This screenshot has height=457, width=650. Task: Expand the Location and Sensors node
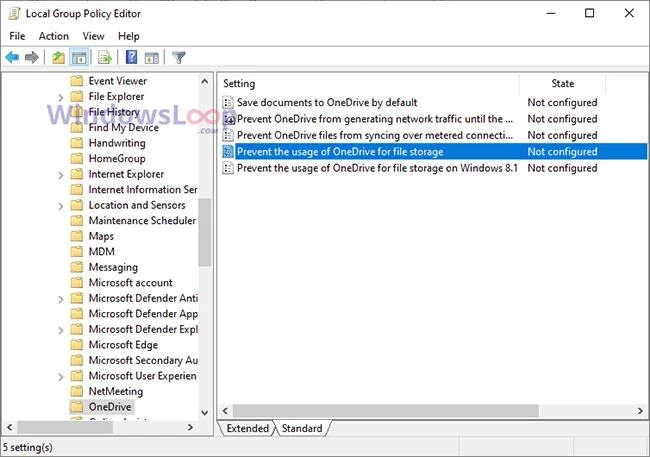[x=61, y=206]
